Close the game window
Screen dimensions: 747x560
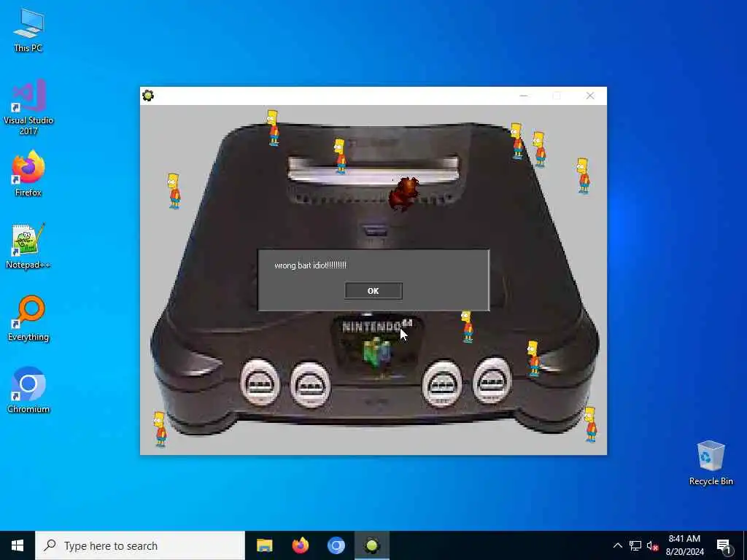tap(589, 96)
